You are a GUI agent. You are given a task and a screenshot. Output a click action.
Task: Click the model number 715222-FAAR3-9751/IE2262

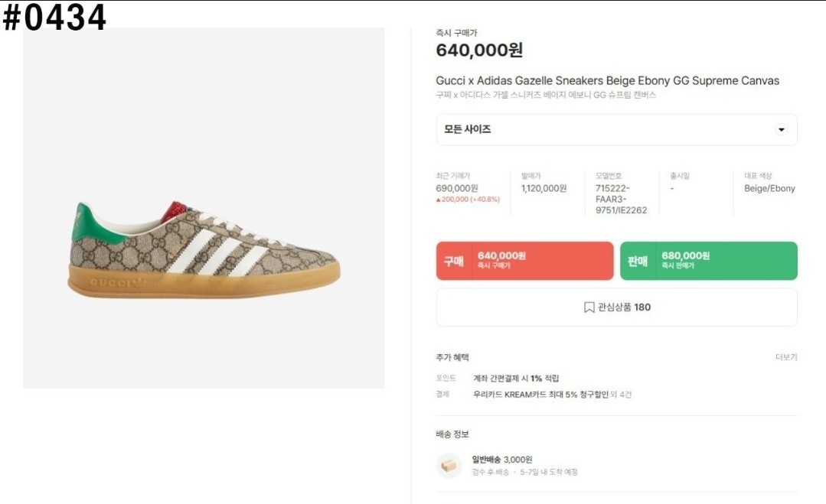pyautogui.click(x=621, y=199)
